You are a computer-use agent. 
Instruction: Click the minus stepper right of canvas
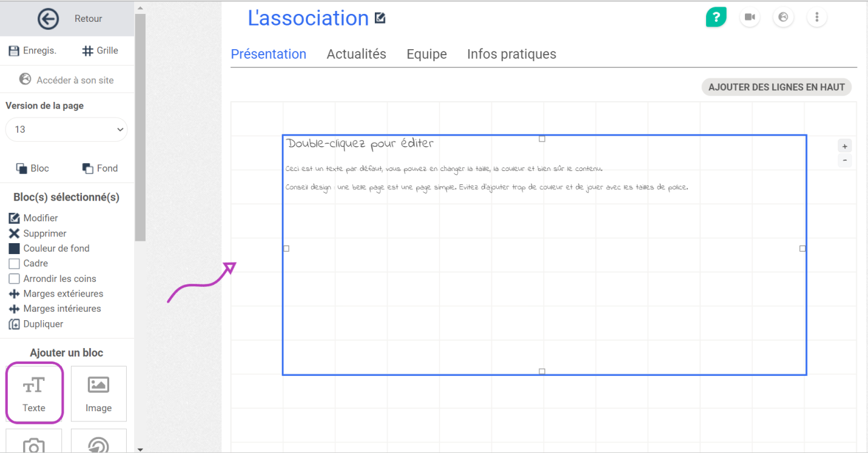tap(844, 161)
